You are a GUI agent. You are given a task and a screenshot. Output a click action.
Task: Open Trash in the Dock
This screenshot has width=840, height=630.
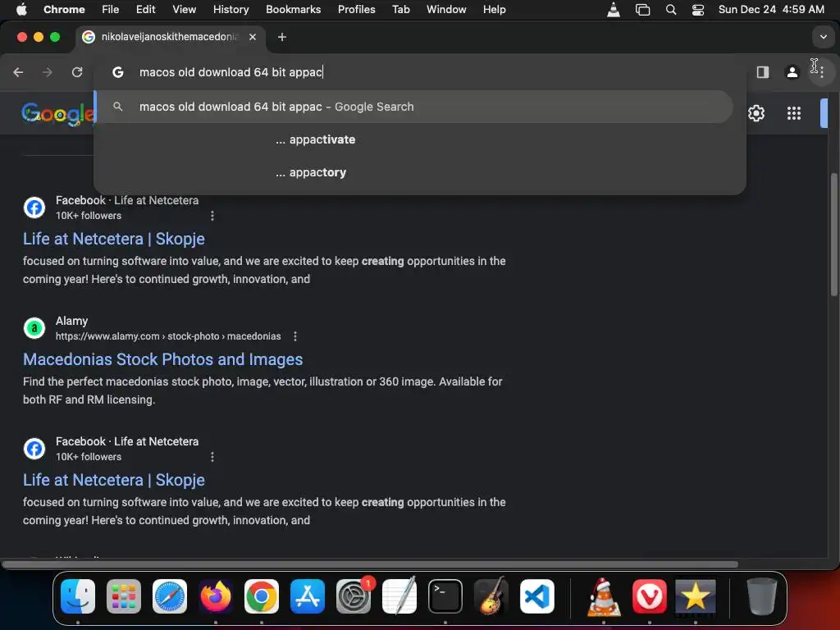(761, 596)
